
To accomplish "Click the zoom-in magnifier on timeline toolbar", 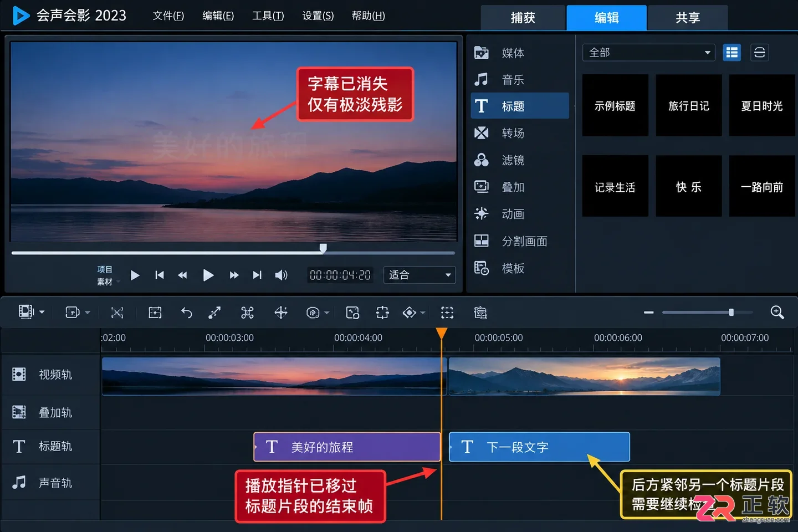I will [x=777, y=313].
